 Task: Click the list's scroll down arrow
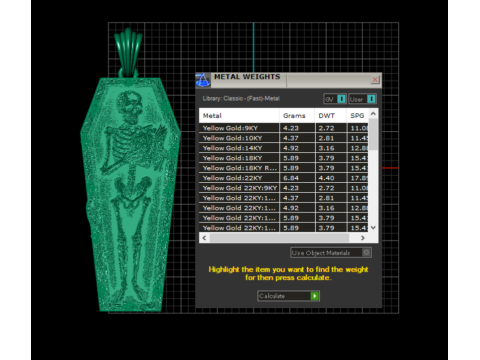[x=373, y=228]
